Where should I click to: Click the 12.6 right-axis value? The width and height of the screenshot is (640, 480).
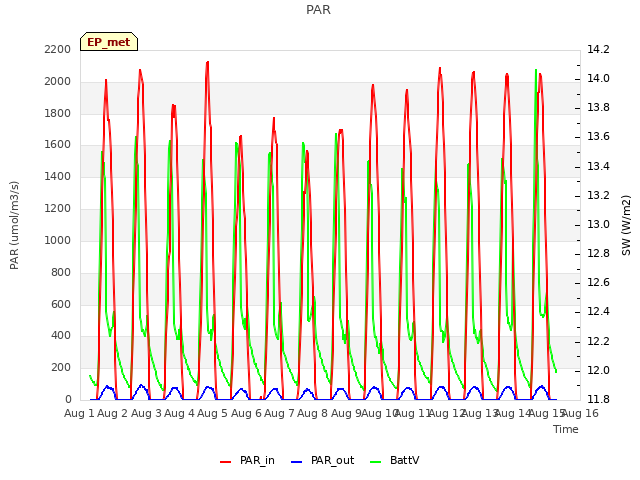click(x=598, y=282)
